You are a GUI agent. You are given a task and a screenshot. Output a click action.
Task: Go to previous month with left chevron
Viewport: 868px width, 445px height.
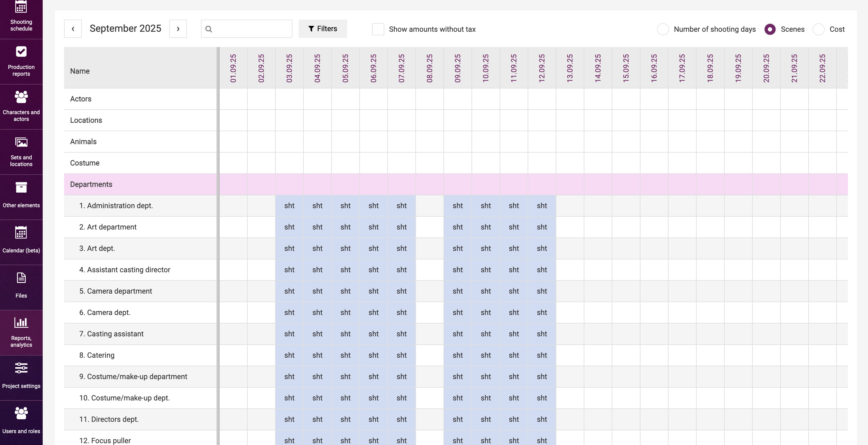pyautogui.click(x=73, y=29)
